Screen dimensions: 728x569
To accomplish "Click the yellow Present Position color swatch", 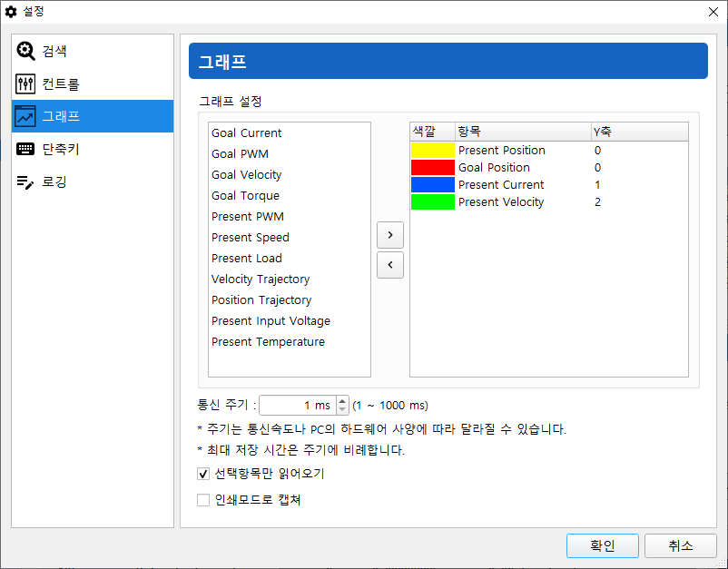I will pyautogui.click(x=432, y=151).
